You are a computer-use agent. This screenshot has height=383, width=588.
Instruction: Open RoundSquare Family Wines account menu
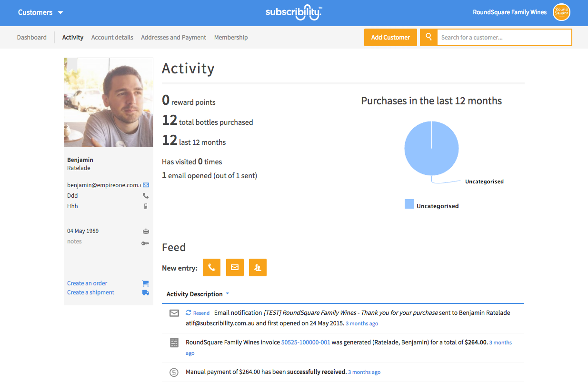(x=509, y=12)
